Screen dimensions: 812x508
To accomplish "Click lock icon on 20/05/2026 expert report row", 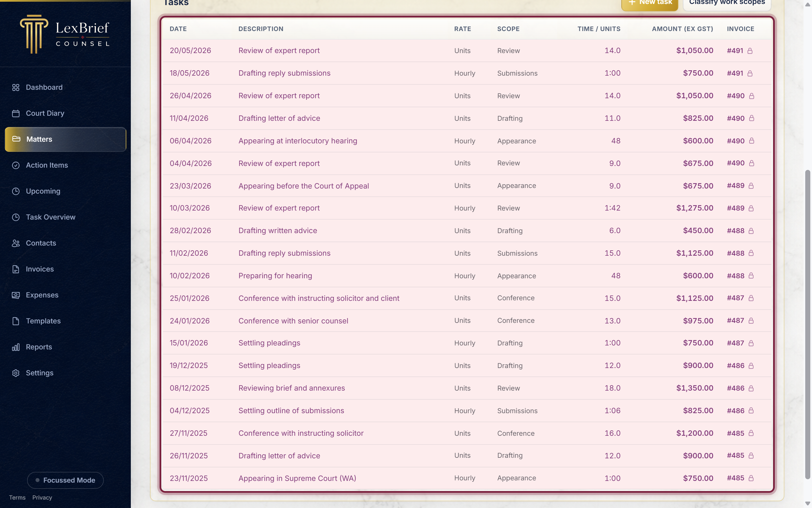I will (x=750, y=51).
